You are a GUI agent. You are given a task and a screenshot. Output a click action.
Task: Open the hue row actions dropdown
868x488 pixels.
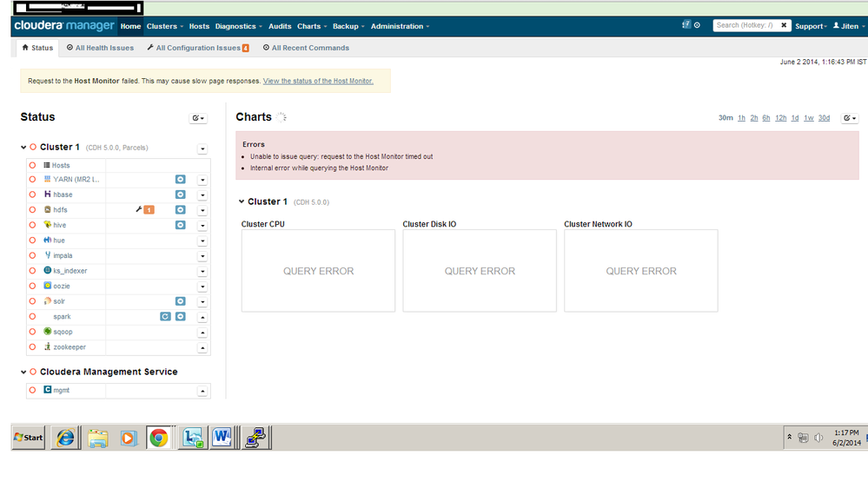[x=202, y=241]
